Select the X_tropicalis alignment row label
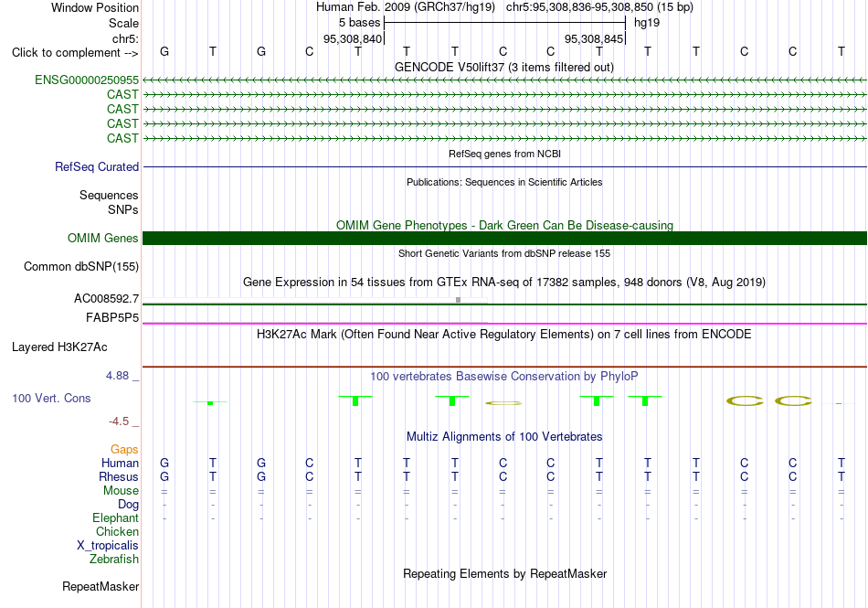Image resolution: width=868 pixels, height=608 pixels. [108, 546]
